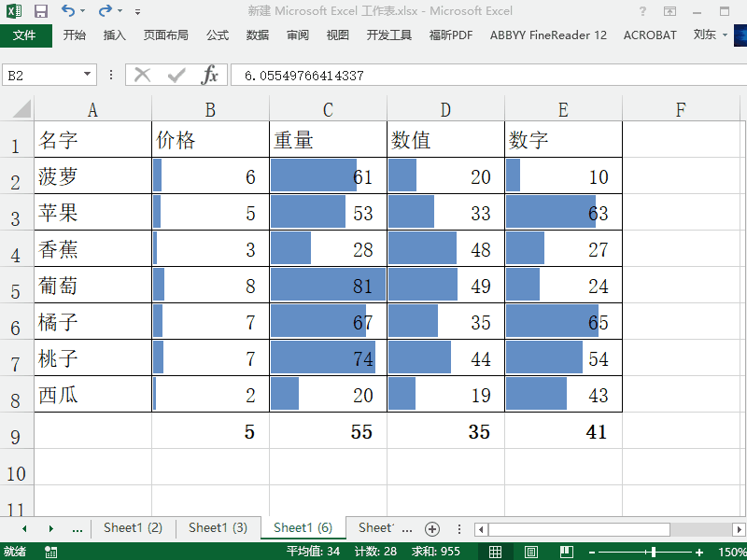Select the 菠萝 cell
The image size is (747, 560).
92,175
